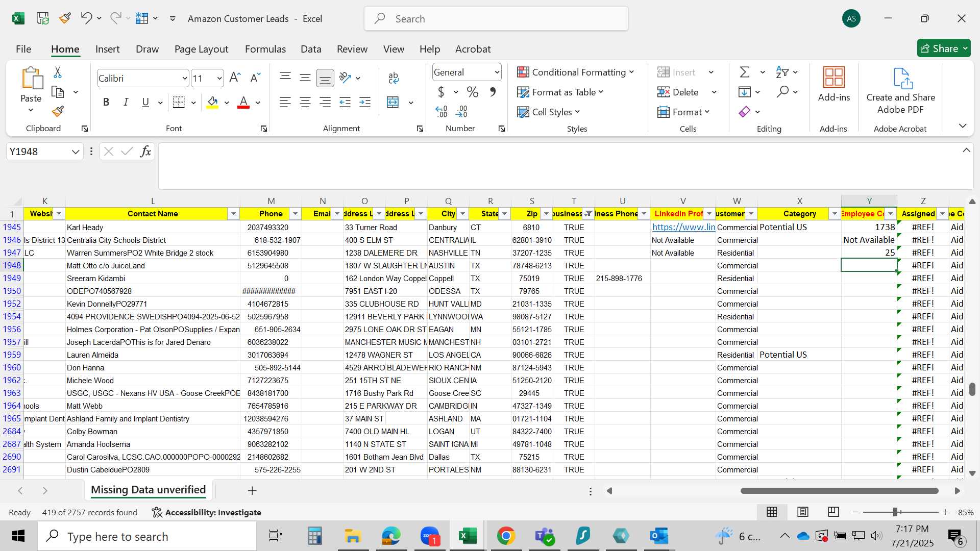Open the Data ribbon tab

311,49
